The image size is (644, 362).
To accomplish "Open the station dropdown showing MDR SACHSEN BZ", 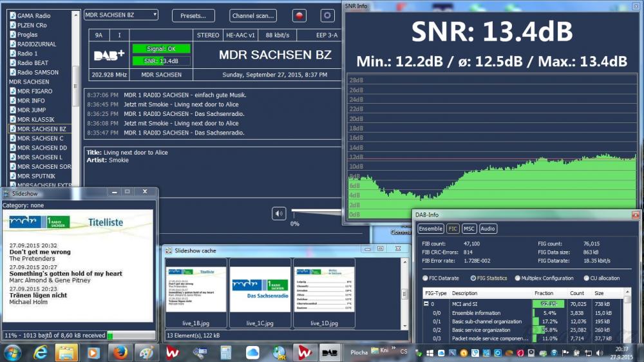I will pyautogui.click(x=121, y=15).
